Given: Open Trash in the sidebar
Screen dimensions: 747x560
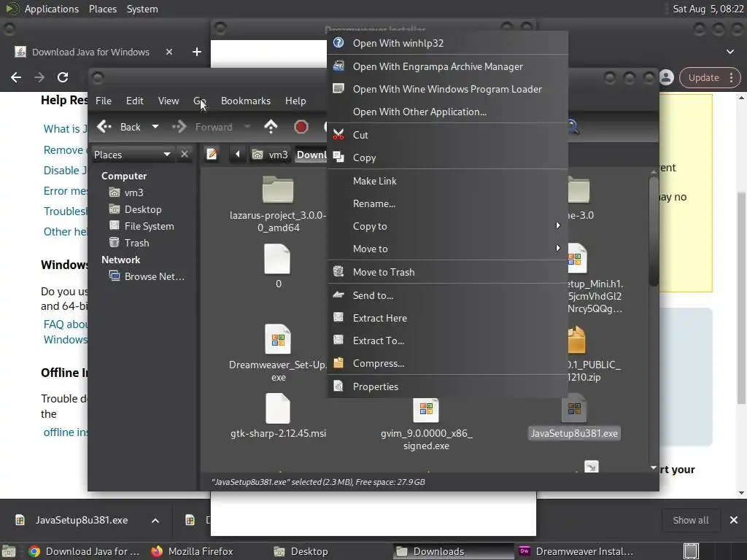Looking at the screenshot, I should (x=129, y=243).
